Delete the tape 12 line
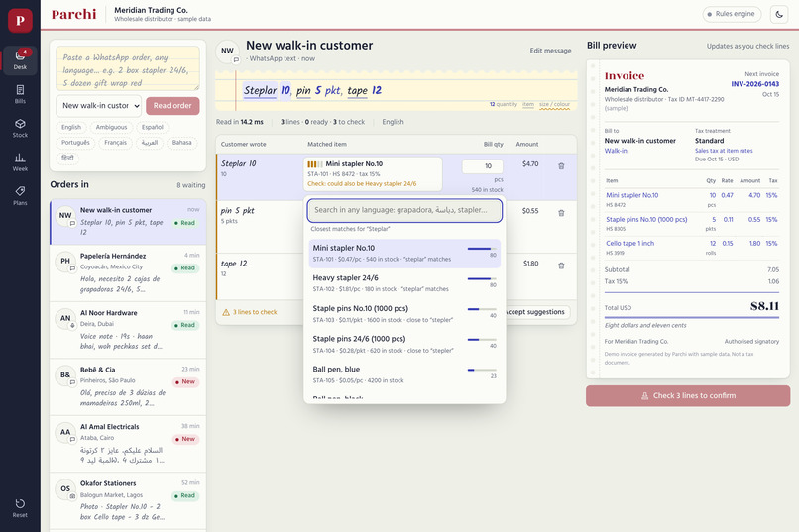 (561, 266)
